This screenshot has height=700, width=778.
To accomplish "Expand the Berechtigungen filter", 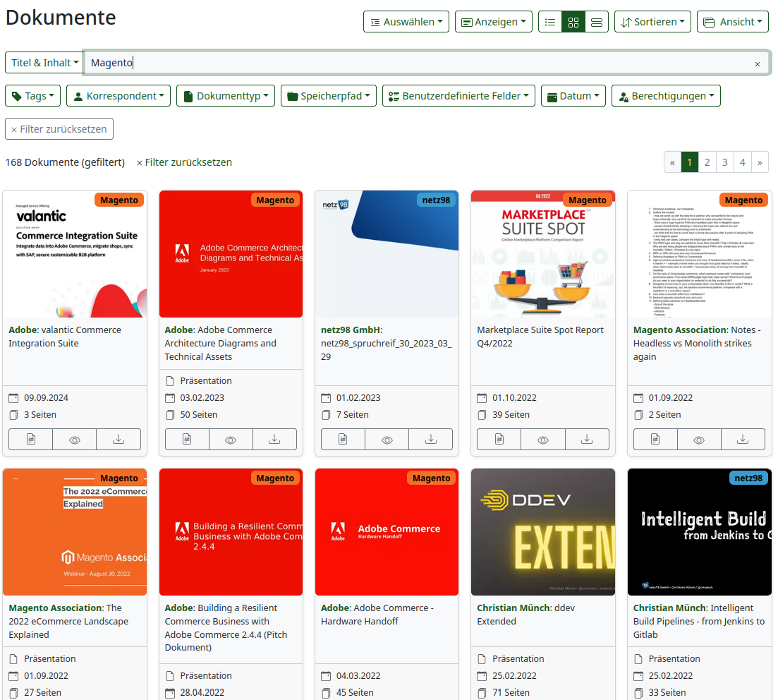I will coord(666,96).
